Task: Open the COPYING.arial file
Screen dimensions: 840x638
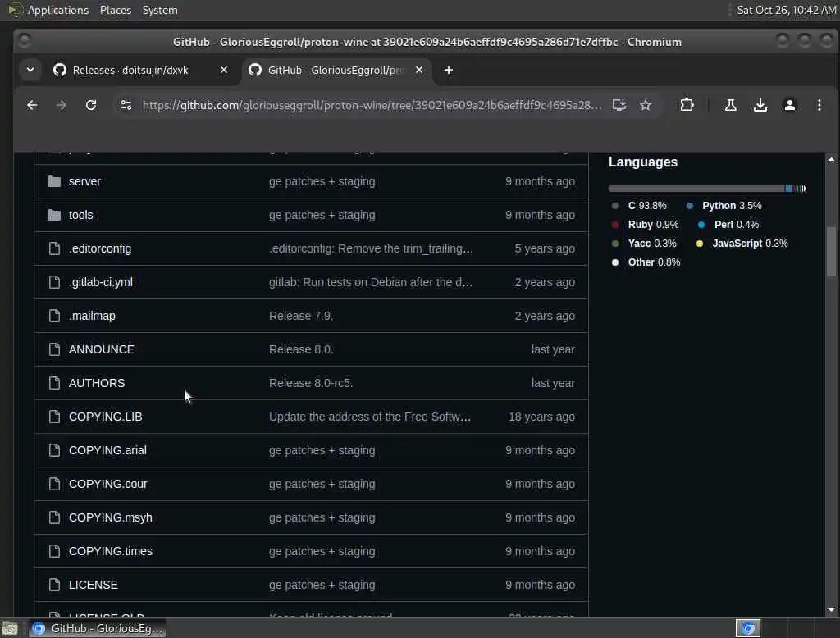Action: click(x=107, y=450)
